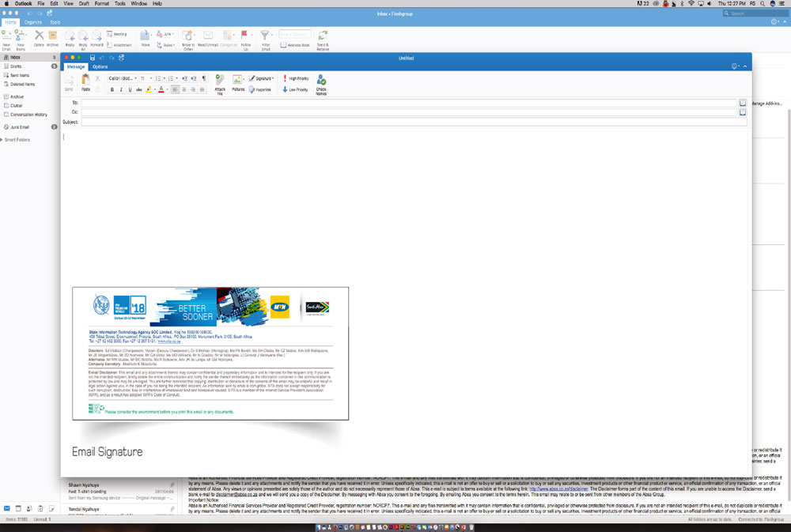Save the draft with the floppy disk icon
The width and height of the screenshot is (791, 532).
[x=93, y=58]
